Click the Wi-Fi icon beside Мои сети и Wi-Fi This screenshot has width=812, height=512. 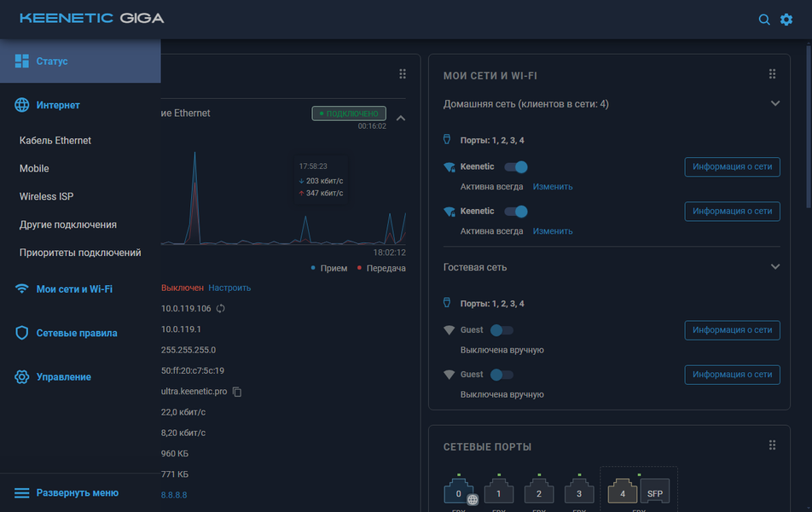coord(22,288)
